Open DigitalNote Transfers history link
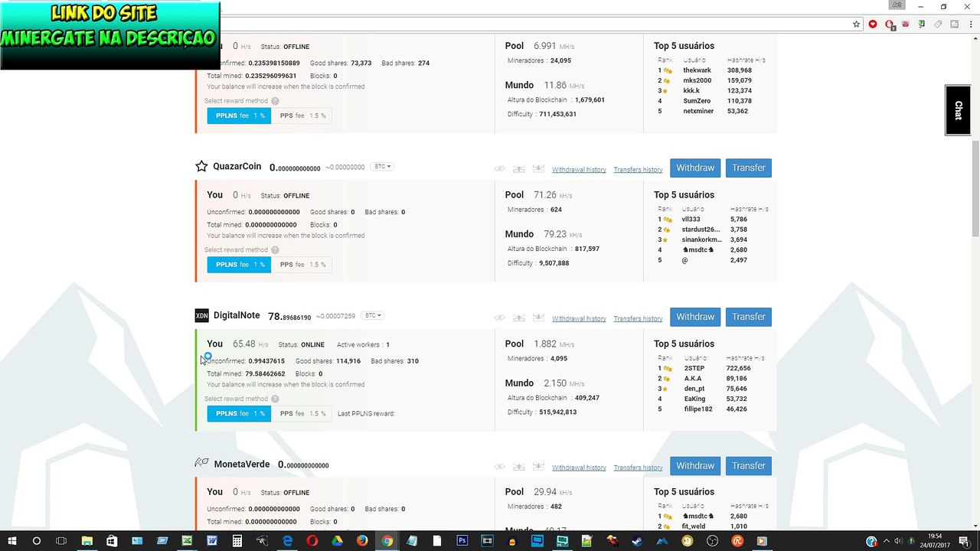The height and width of the screenshot is (551, 980). (638, 318)
